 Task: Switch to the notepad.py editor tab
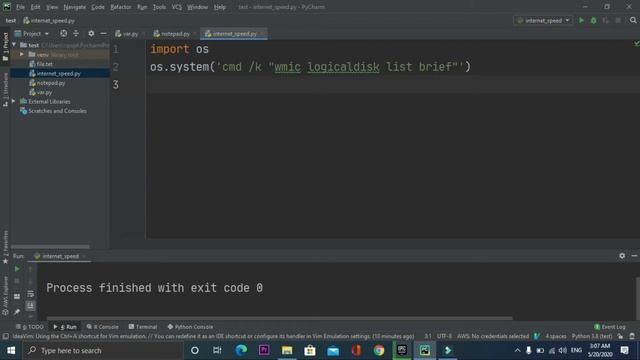(175, 34)
